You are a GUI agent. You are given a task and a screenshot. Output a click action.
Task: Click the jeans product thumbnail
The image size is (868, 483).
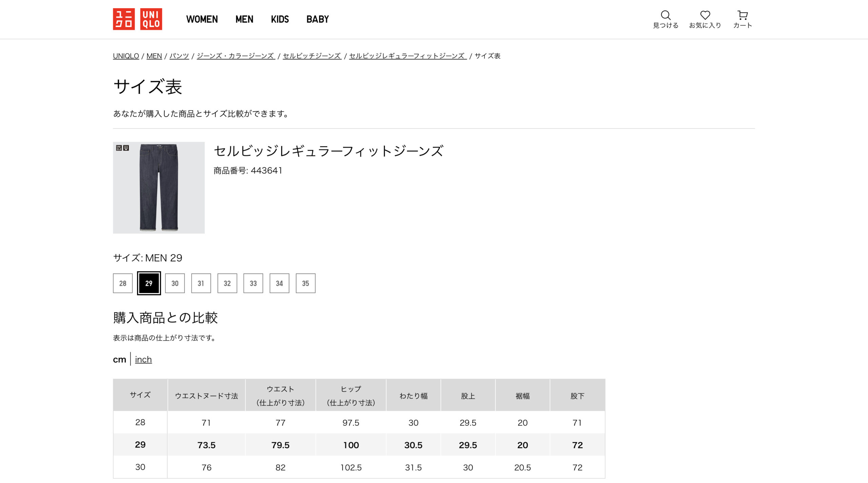[x=159, y=187]
